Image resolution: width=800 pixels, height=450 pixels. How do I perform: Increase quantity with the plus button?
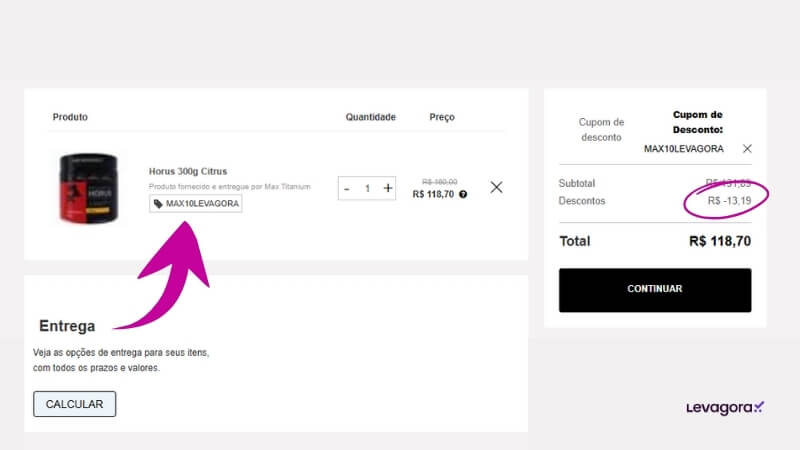[x=388, y=188]
